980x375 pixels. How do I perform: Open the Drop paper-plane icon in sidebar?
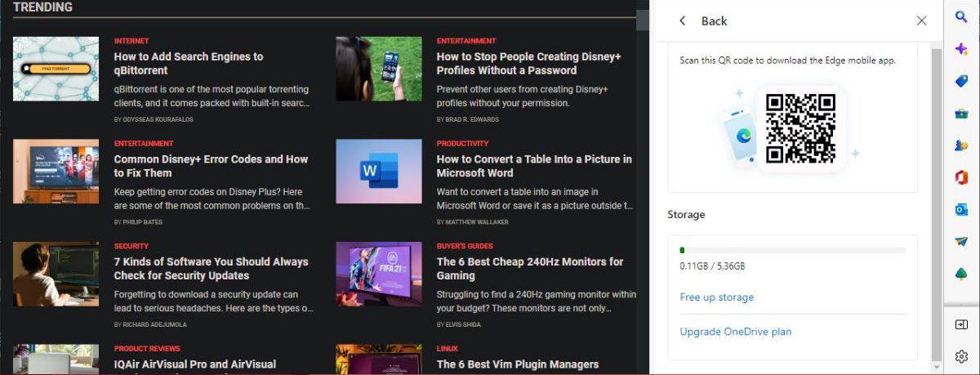[x=961, y=242]
